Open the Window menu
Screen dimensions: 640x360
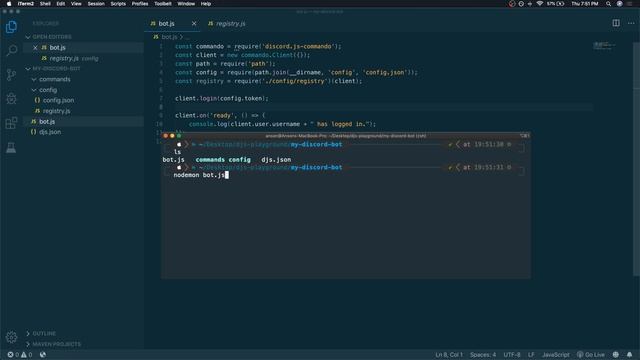click(x=186, y=4)
